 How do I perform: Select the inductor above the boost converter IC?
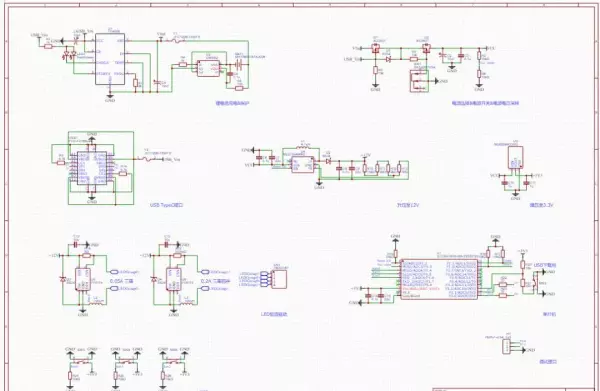coord(303,146)
